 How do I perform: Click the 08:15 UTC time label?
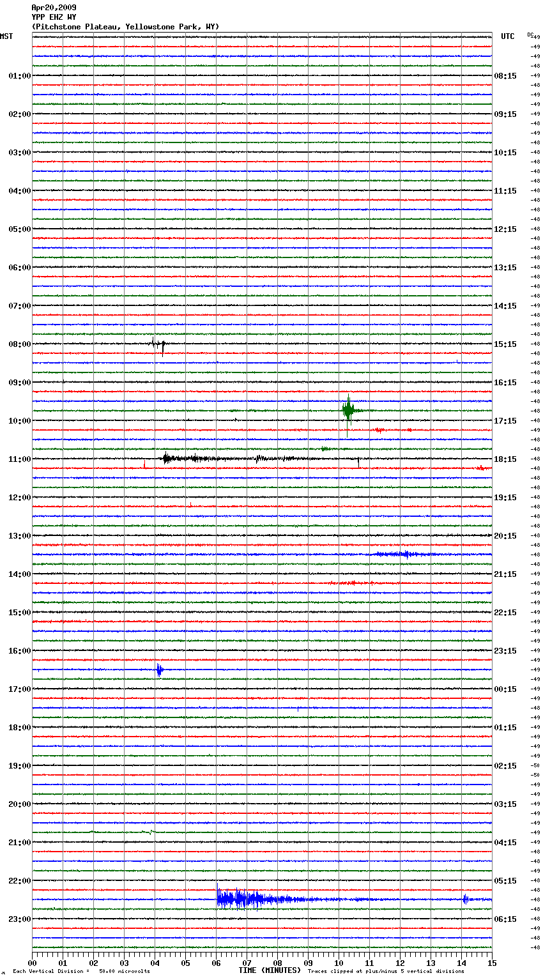pyautogui.click(x=505, y=76)
